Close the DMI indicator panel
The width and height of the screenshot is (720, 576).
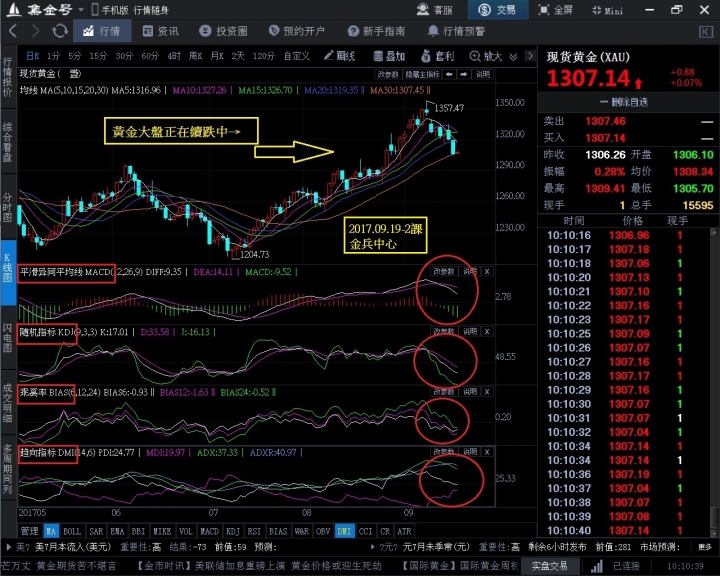(487, 452)
